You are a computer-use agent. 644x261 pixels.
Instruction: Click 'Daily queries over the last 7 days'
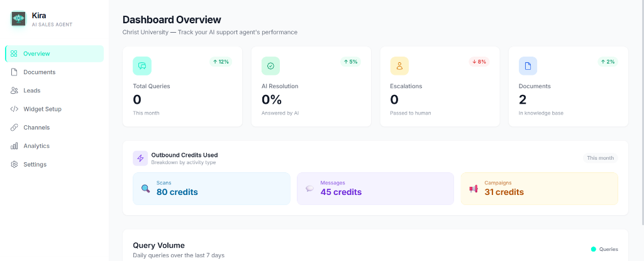click(179, 256)
